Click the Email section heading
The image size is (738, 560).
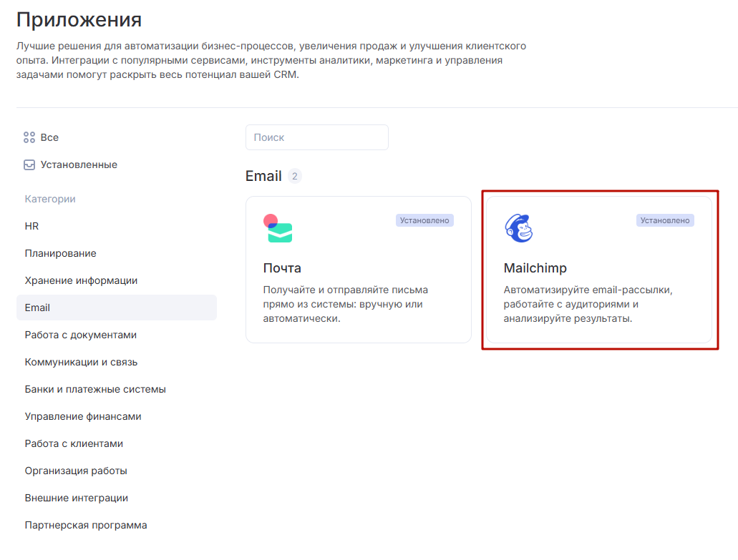263,176
